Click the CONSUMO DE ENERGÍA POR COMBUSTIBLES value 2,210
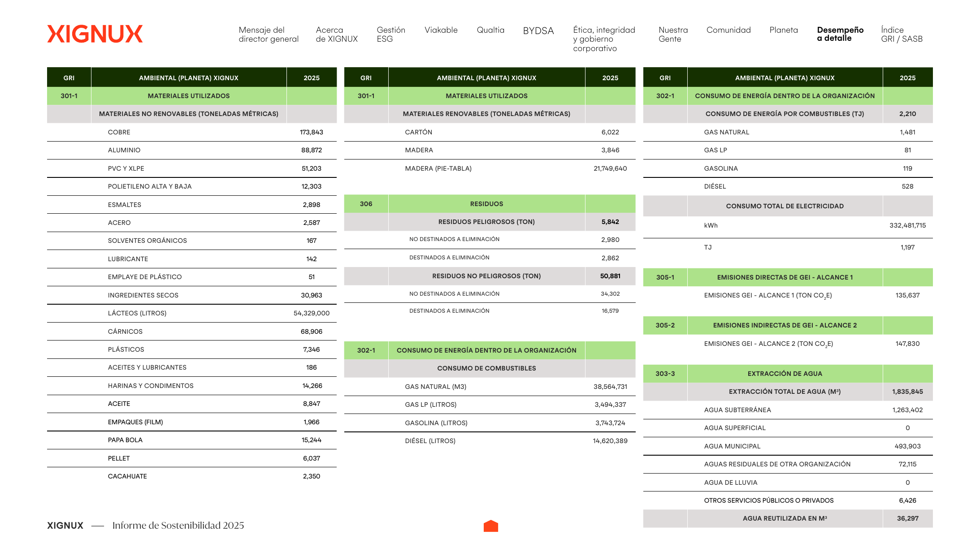Image resolution: width=980 pixels, height=556 pixels. (907, 114)
